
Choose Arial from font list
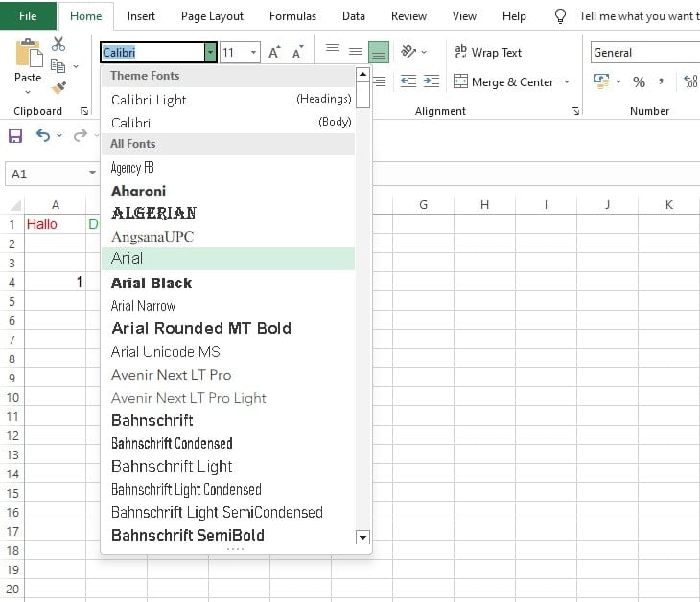coord(228,259)
